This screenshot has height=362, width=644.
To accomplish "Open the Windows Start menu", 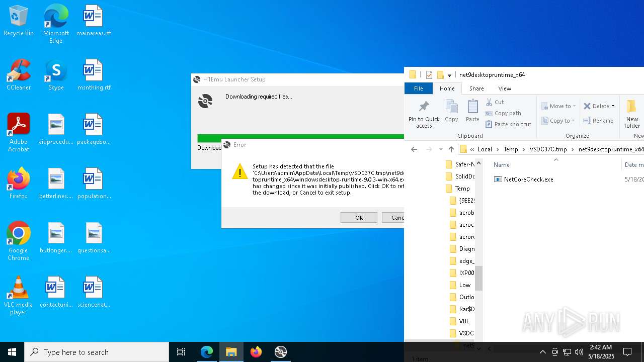I will [12, 352].
